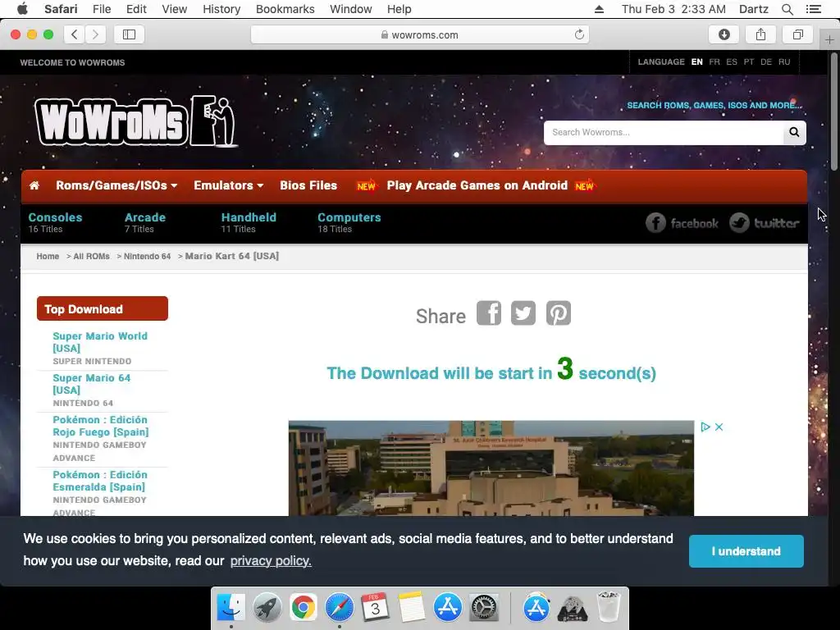Open Notification Center list icon in menu bar
The height and width of the screenshot is (630, 840).
(x=813, y=9)
